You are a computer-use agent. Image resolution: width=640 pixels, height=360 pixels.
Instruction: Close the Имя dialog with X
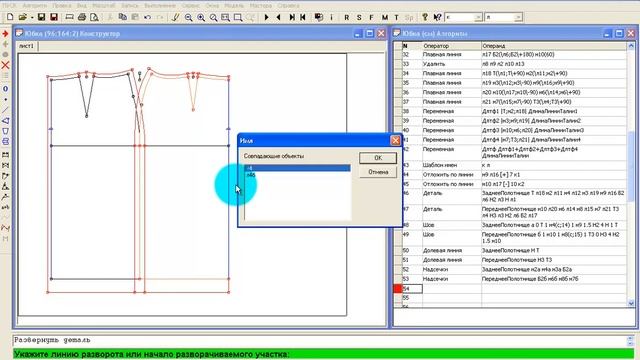[x=395, y=140]
